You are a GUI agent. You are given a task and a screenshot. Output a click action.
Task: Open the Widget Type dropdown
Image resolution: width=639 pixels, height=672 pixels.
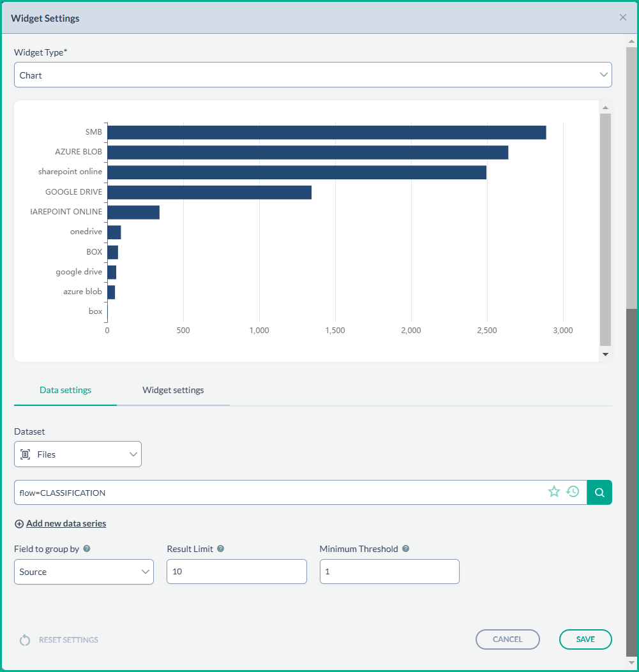tap(313, 75)
